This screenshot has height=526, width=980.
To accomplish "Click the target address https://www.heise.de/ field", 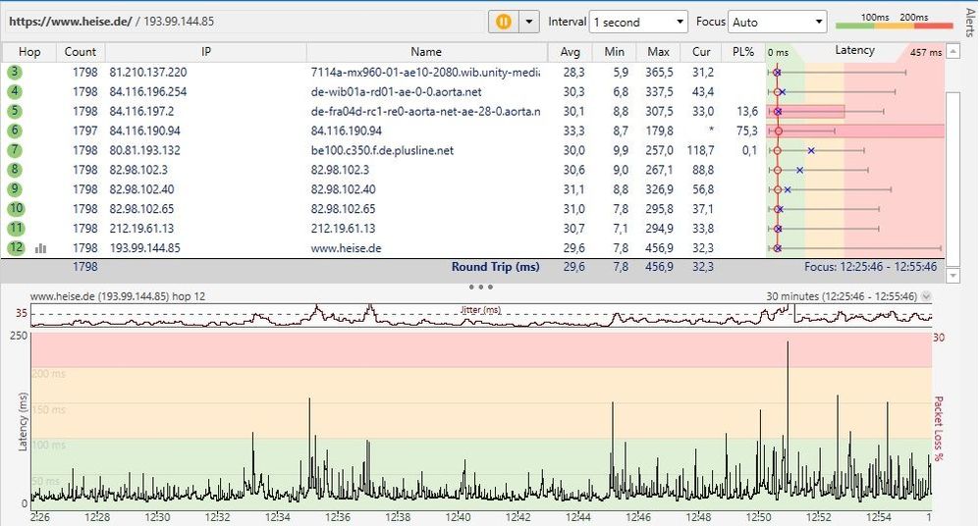I will (x=69, y=21).
